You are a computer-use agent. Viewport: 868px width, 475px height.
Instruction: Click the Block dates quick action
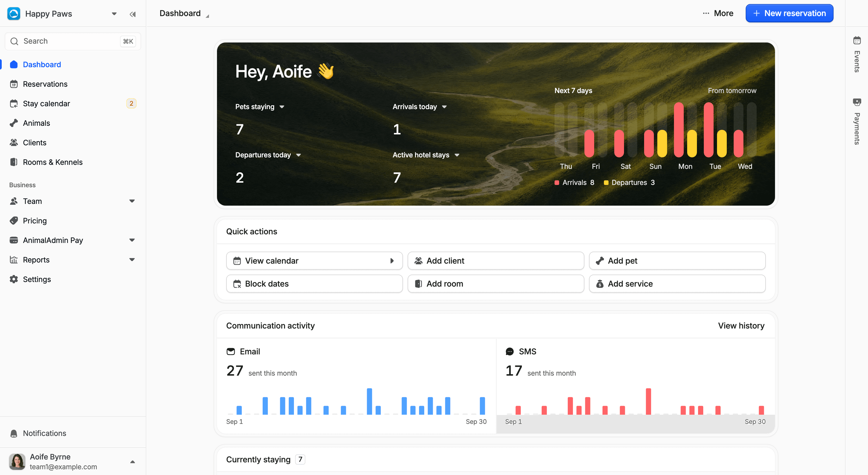tap(314, 283)
